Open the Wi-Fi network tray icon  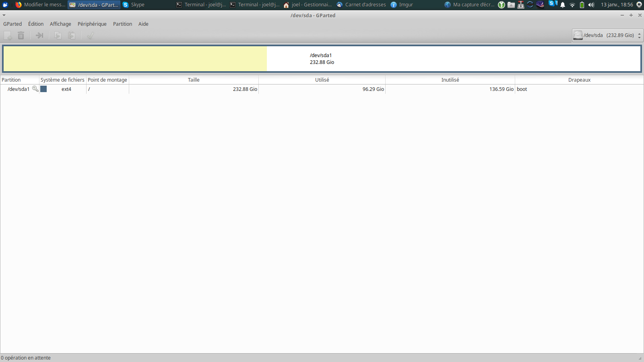[572, 5]
